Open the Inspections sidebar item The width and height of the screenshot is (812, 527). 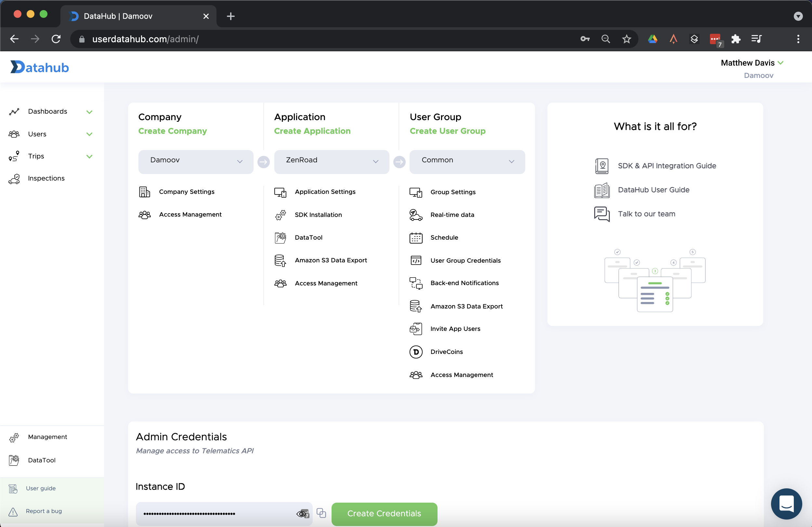[x=46, y=178]
